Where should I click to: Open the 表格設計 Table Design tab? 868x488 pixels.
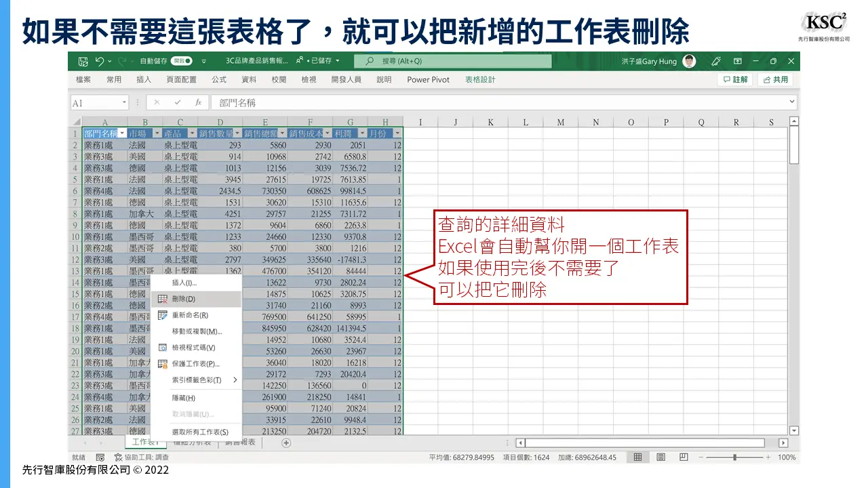tap(480, 79)
